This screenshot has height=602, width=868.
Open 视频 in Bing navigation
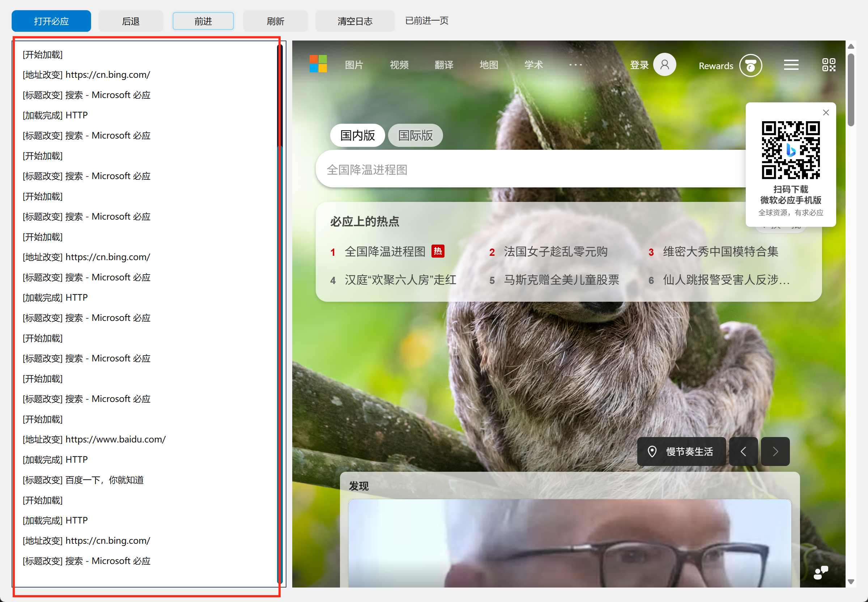pos(399,65)
